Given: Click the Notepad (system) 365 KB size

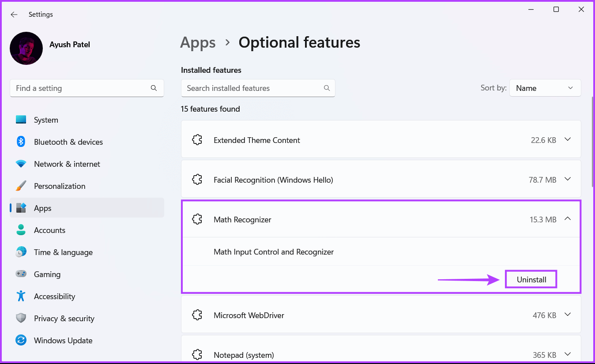Looking at the screenshot, I should pos(544,355).
